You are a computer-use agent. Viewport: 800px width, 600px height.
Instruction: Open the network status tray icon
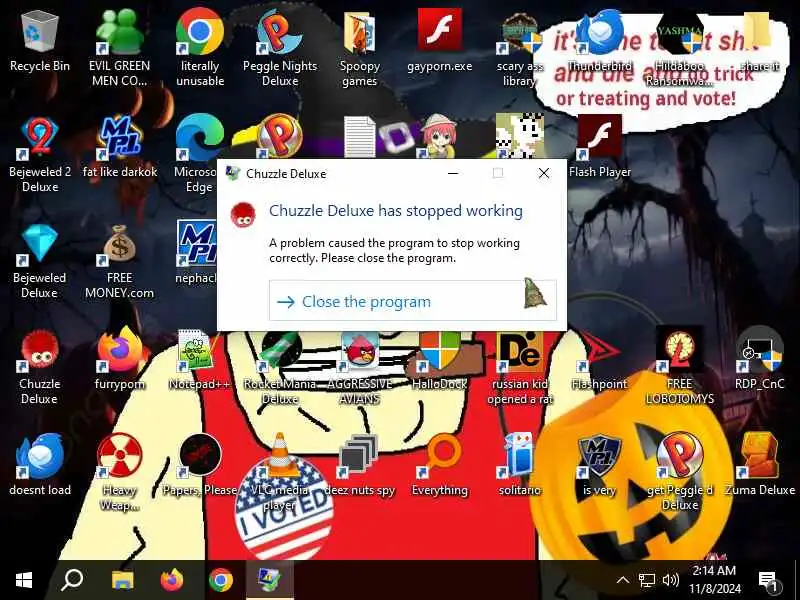pos(646,580)
